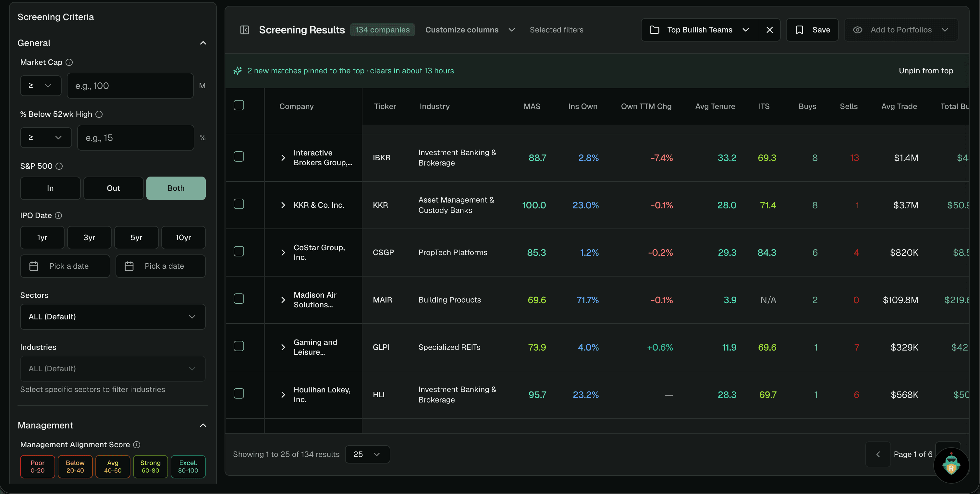This screenshot has height=494, width=980.
Task: Select the yellow Avg 40-60 score chip
Action: (x=113, y=467)
